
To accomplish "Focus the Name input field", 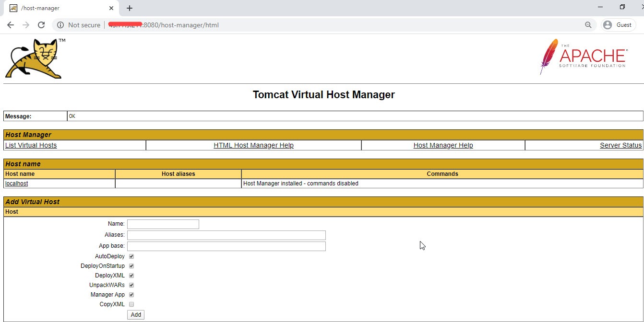I will [163, 224].
